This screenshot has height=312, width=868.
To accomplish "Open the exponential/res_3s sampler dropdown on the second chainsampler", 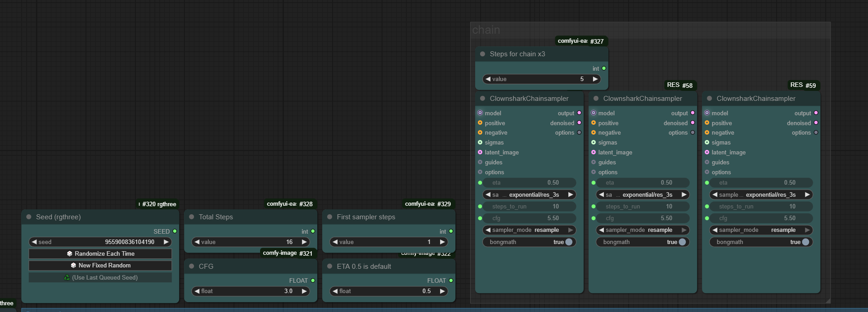I will [x=642, y=195].
